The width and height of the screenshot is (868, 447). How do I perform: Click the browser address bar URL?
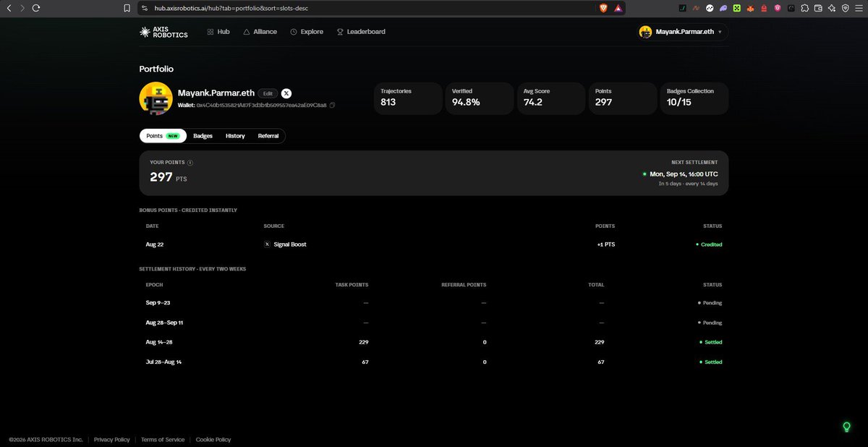click(231, 8)
